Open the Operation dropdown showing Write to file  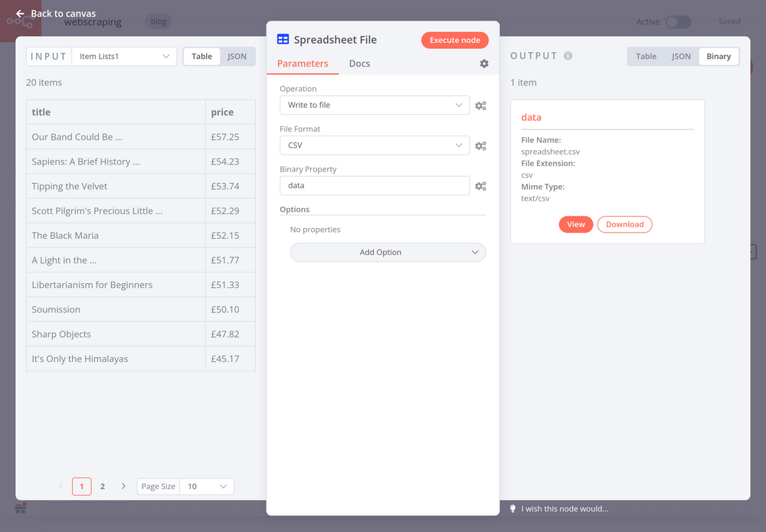374,105
